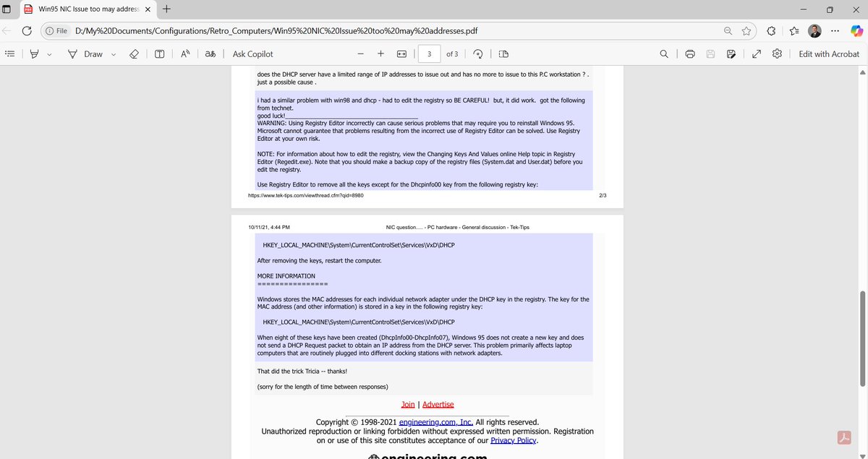Image resolution: width=868 pixels, height=459 pixels.
Task: Enter full screen mode
Action: [x=757, y=53]
